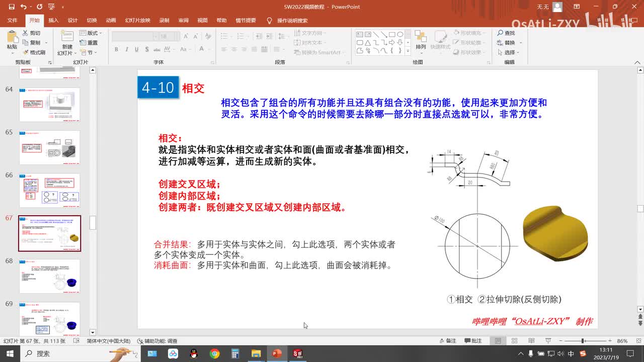
Task: Toggle Normal view button in status bar
Action: click(498, 341)
